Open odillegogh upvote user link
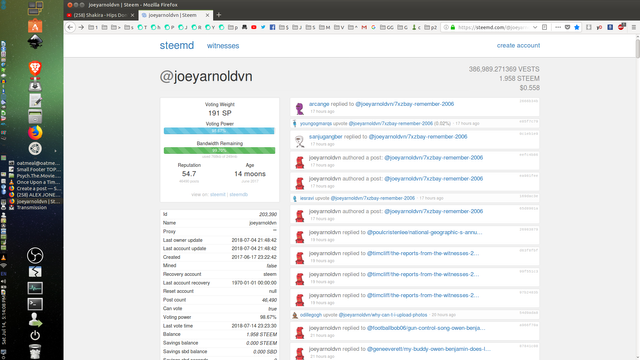 311,315
